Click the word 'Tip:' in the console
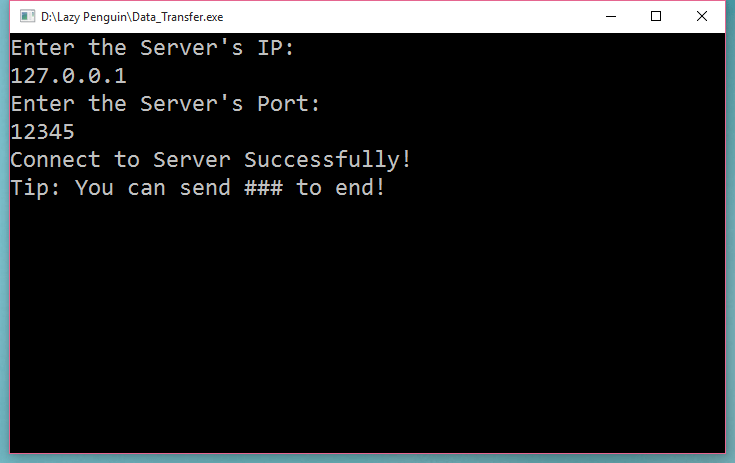 [36, 188]
